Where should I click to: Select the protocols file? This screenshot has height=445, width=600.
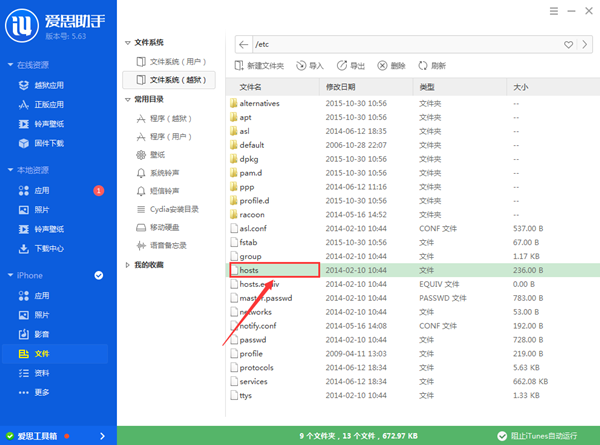[415, 368]
